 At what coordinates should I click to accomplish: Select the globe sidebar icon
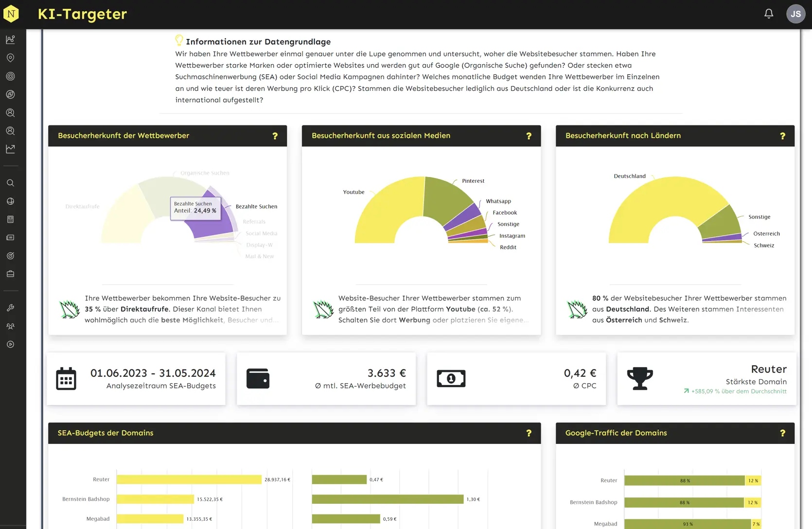coord(10,201)
